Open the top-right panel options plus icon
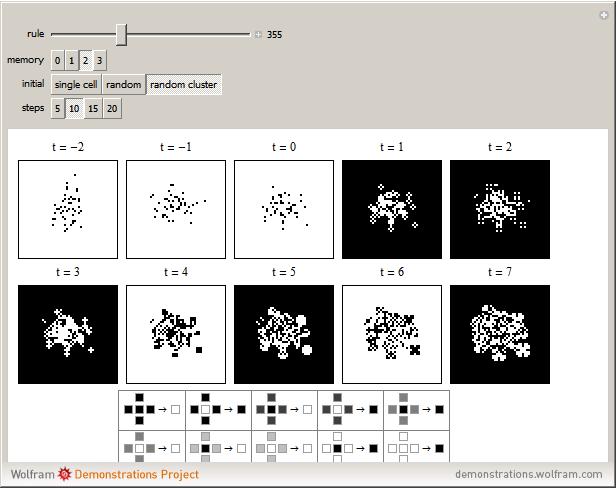The width and height of the screenshot is (616, 489). (603, 14)
